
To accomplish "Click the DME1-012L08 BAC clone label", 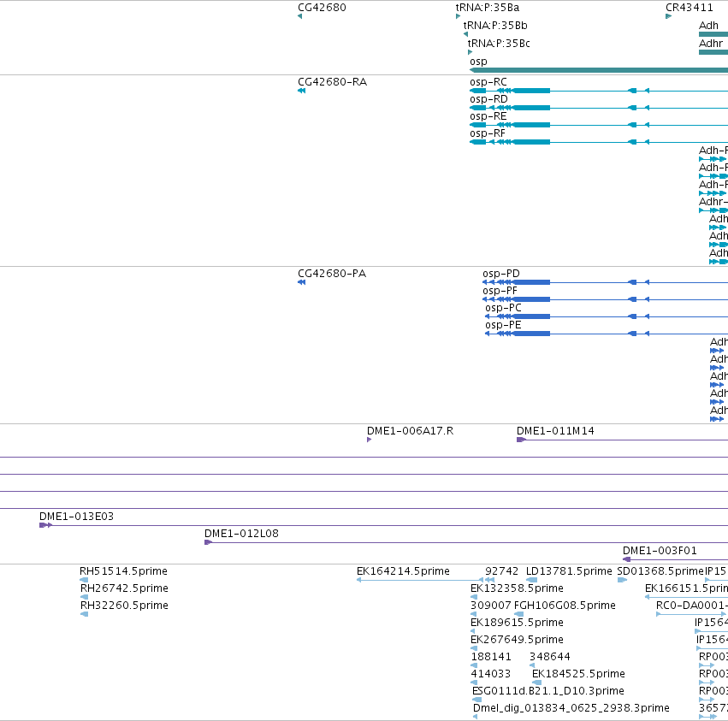I will click(x=241, y=534).
